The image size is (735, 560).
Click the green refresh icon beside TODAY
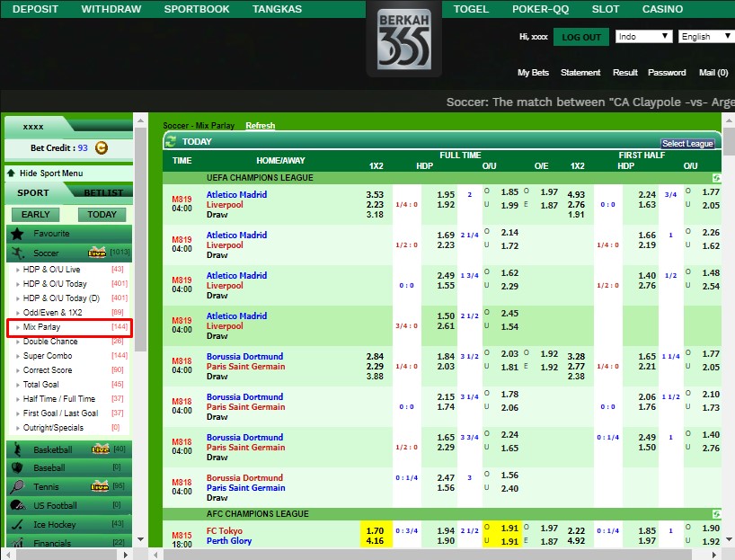pos(171,141)
